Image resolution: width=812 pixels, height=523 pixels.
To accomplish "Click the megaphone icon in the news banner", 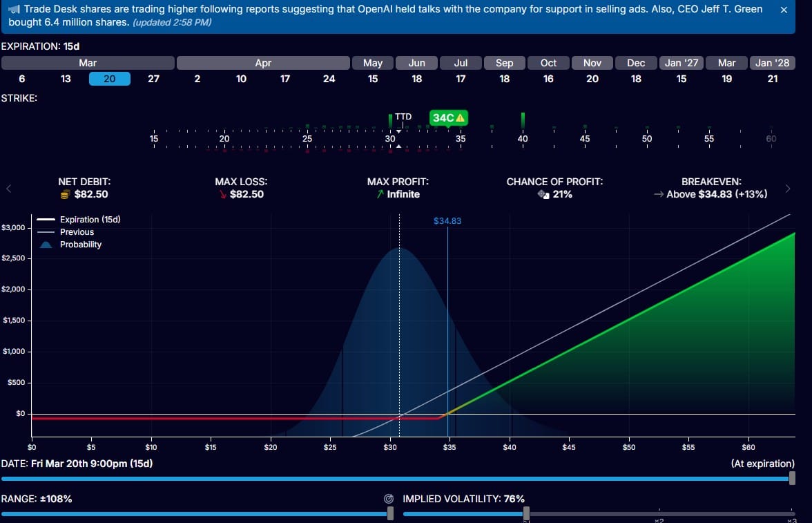I will [14, 9].
